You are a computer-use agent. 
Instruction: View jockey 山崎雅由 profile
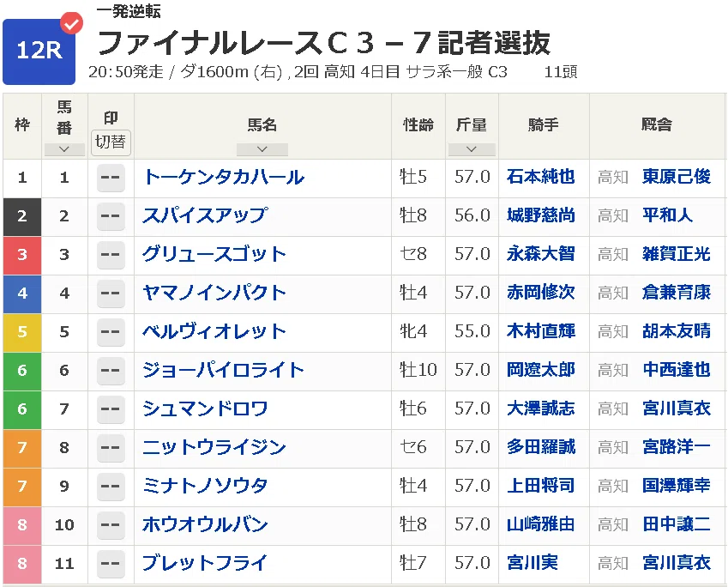point(541,524)
